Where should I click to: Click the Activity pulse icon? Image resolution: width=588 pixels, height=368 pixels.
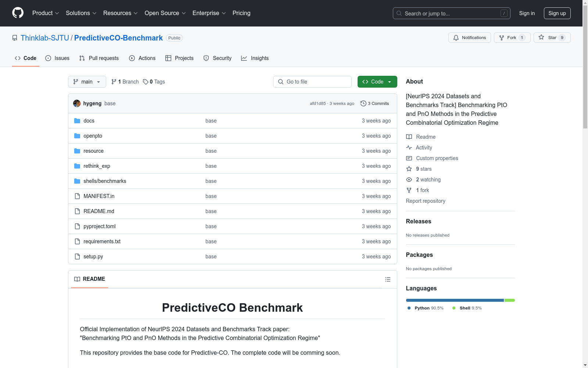(409, 148)
